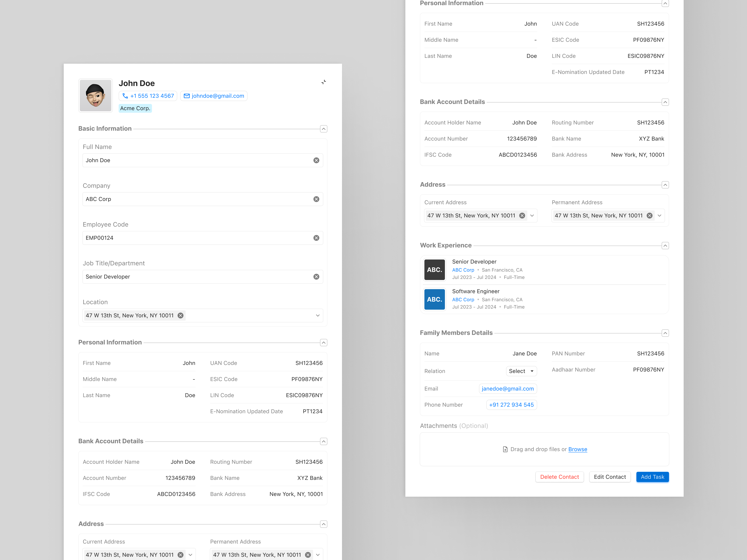
Task: Open the Relation Select dropdown
Action: [521, 371]
